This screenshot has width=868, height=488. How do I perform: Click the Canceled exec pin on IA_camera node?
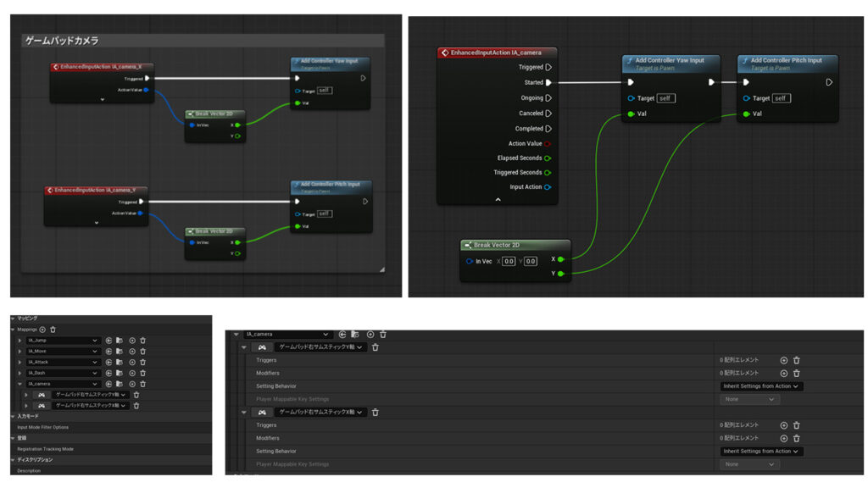coord(548,113)
